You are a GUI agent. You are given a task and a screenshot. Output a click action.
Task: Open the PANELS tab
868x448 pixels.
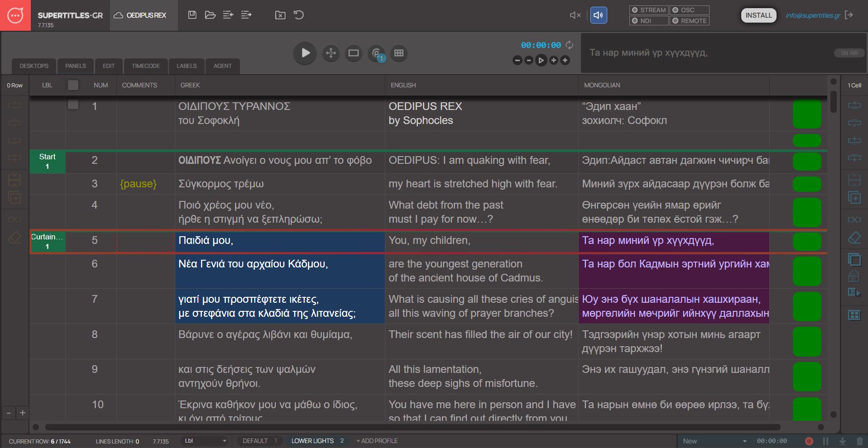[x=76, y=66]
